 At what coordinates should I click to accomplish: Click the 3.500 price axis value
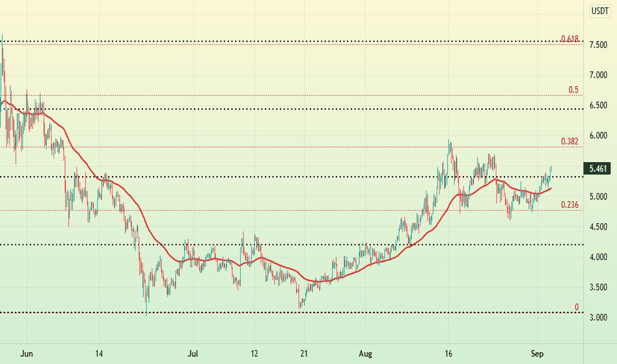point(598,287)
